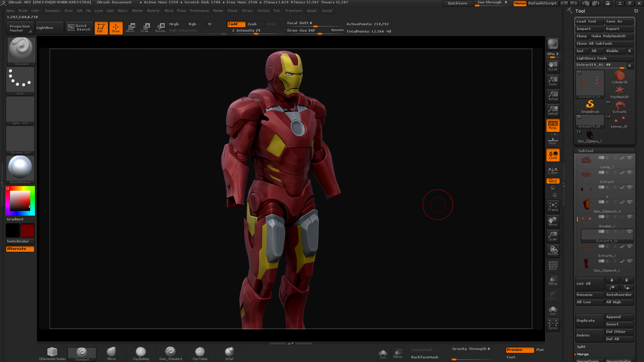Select the Inflat brush

pyautogui.click(x=230, y=354)
